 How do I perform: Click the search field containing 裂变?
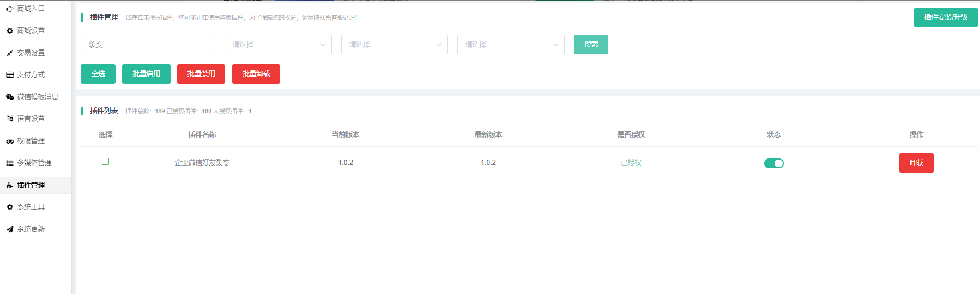(x=148, y=45)
